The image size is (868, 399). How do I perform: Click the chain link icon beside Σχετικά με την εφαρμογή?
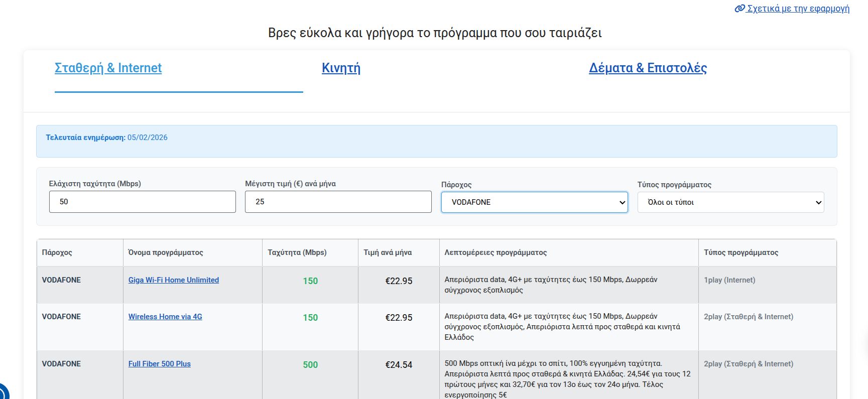click(x=739, y=9)
